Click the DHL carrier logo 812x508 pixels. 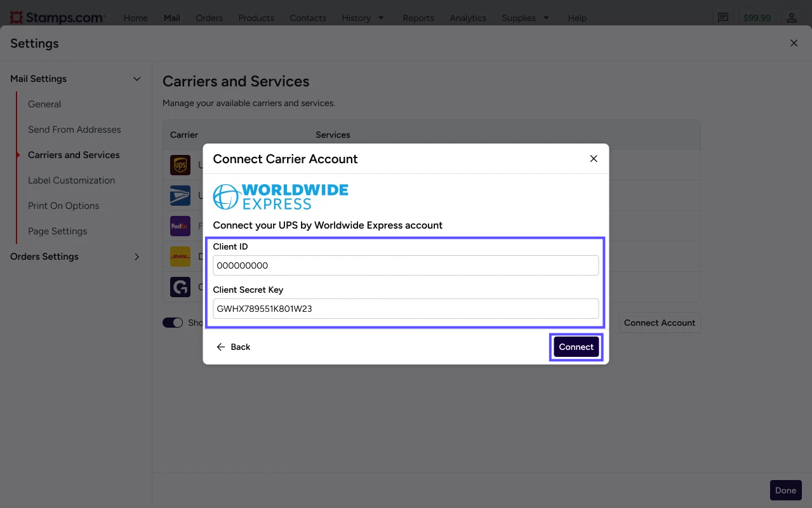click(x=180, y=257)
